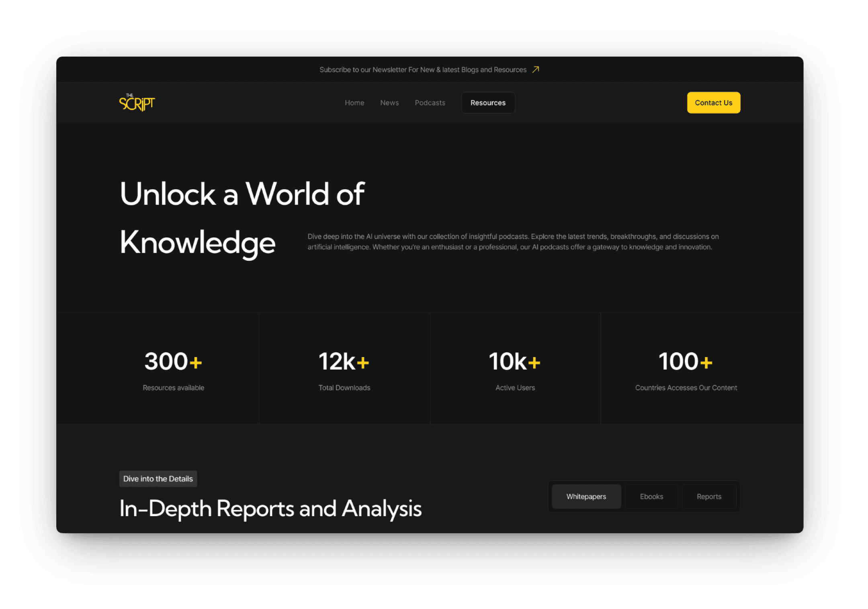Open the Podcasts nav link
The width and height of the screenshot is (868, 609).
(x=430, y=103)
